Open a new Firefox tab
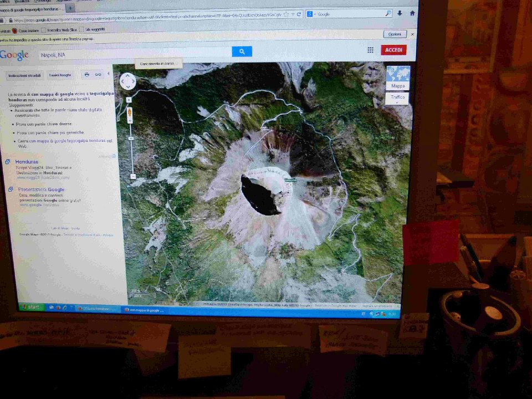 [70, 7]
